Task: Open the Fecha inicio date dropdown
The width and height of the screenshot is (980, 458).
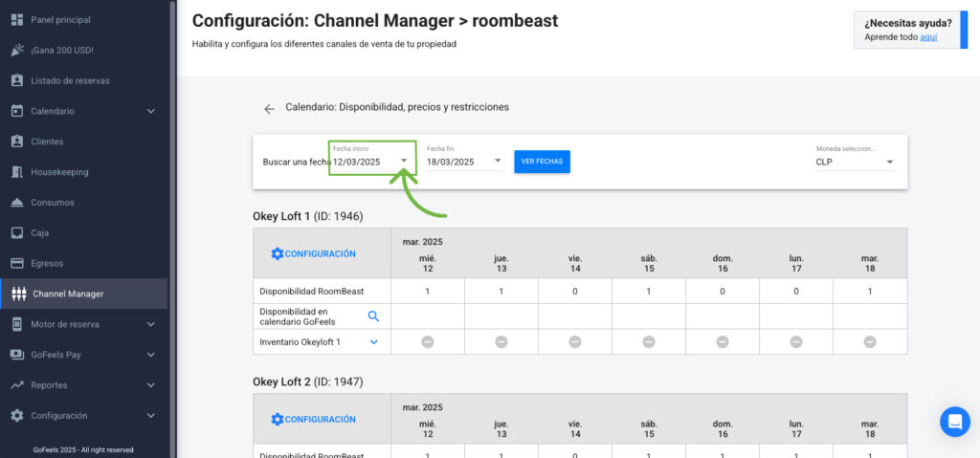Action: pos(404,162)
